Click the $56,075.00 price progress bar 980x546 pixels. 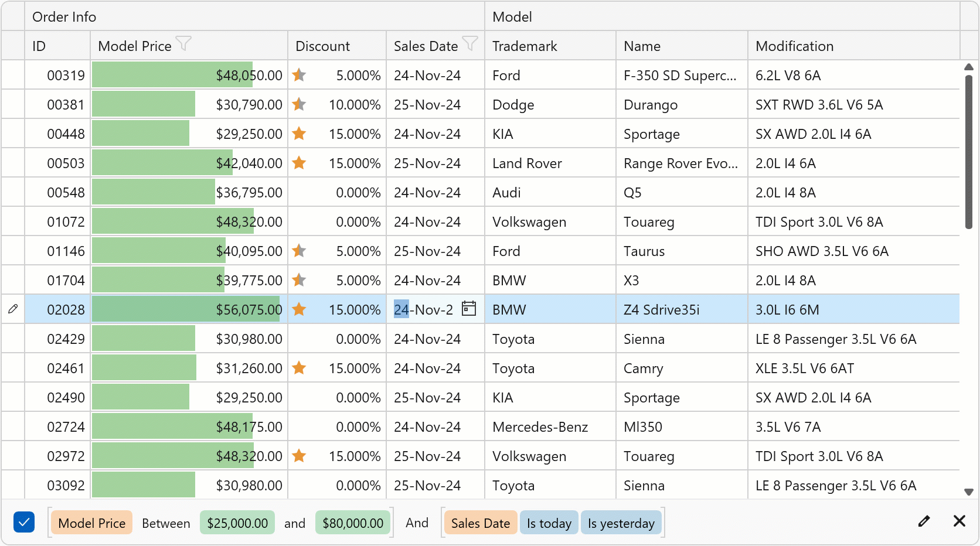pyautogui.click(x=188, y=309)
